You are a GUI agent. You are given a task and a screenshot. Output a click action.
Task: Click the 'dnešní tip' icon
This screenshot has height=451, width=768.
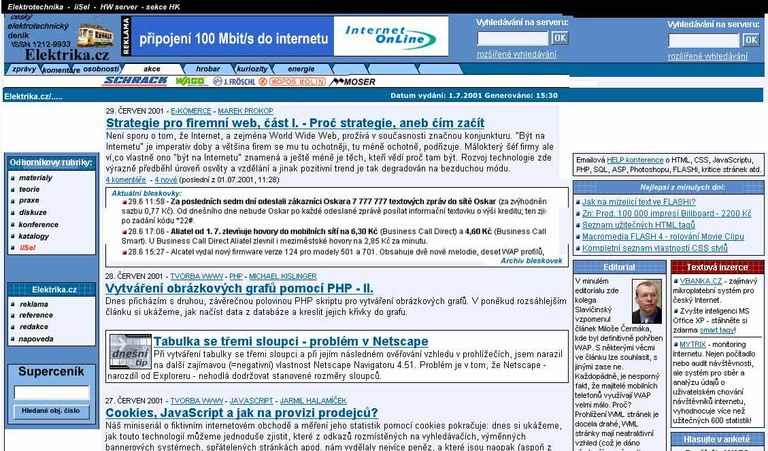(130, 350)
